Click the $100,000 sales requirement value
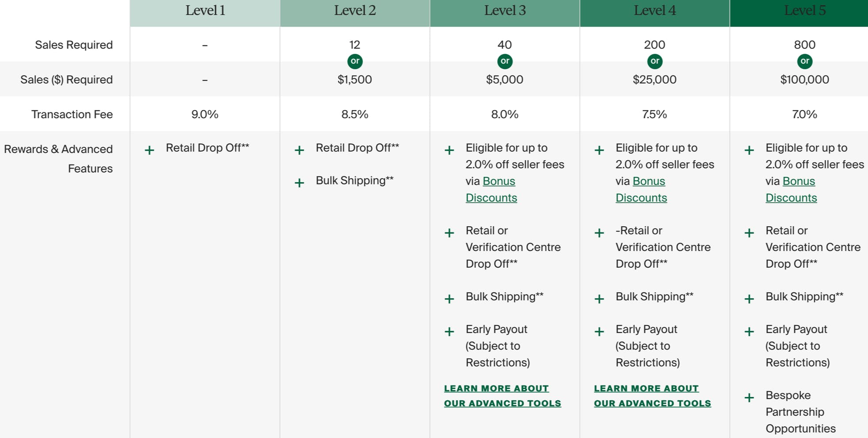Image resolution: width=868 pixels, height=438 pixels. pyautogui.click(x=804, y=80)
